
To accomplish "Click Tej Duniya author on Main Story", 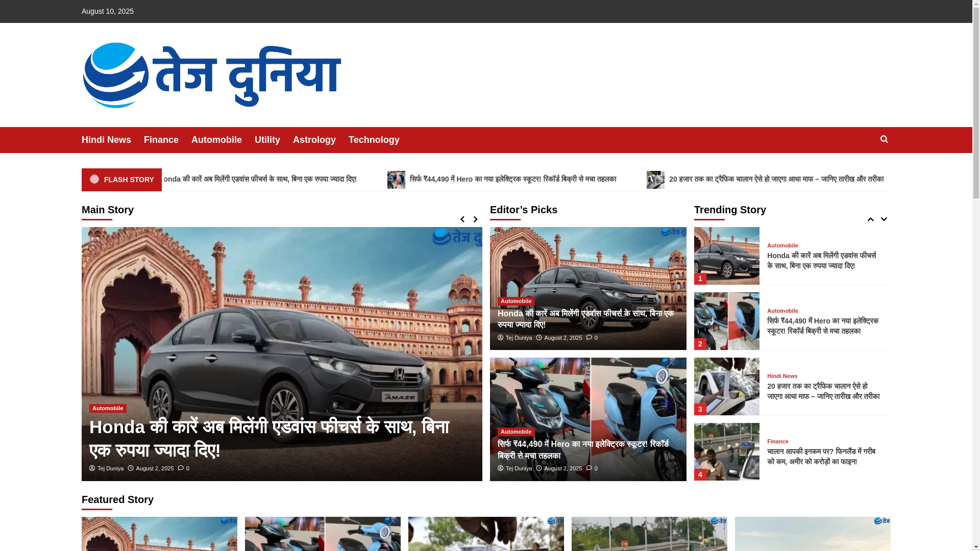I will (110, 468).
